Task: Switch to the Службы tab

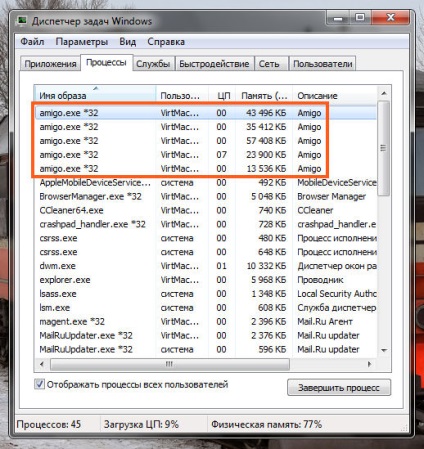Action: tap(153, 64)
